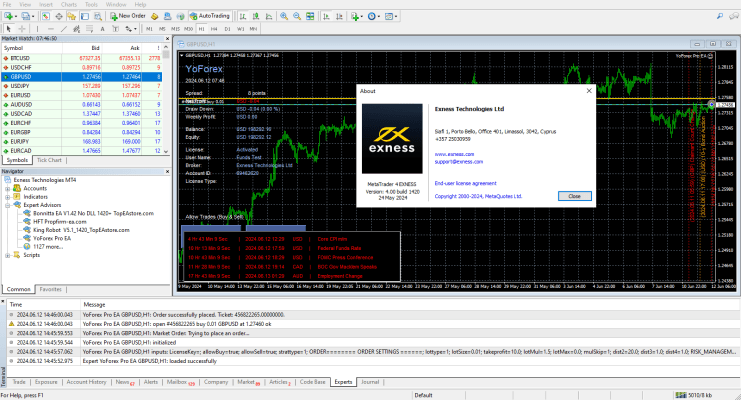
Task: Open the www.exness.com link
Action: coord(454,154)
